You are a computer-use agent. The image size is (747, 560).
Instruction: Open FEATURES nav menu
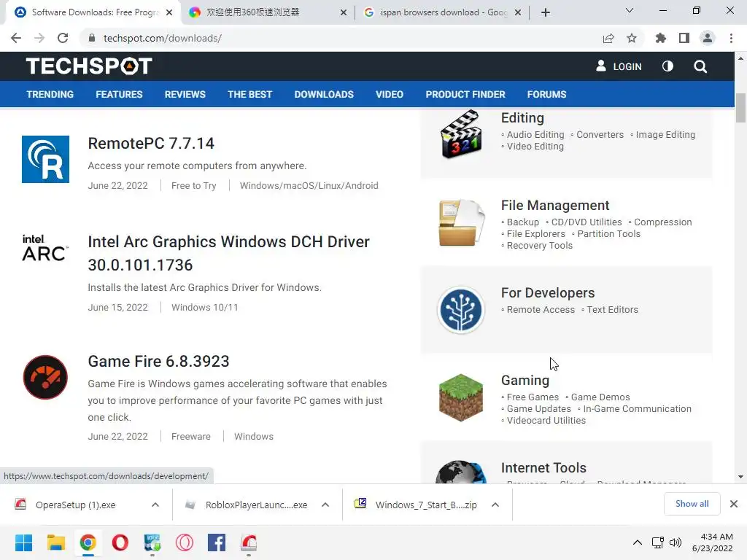pos(119,94)
